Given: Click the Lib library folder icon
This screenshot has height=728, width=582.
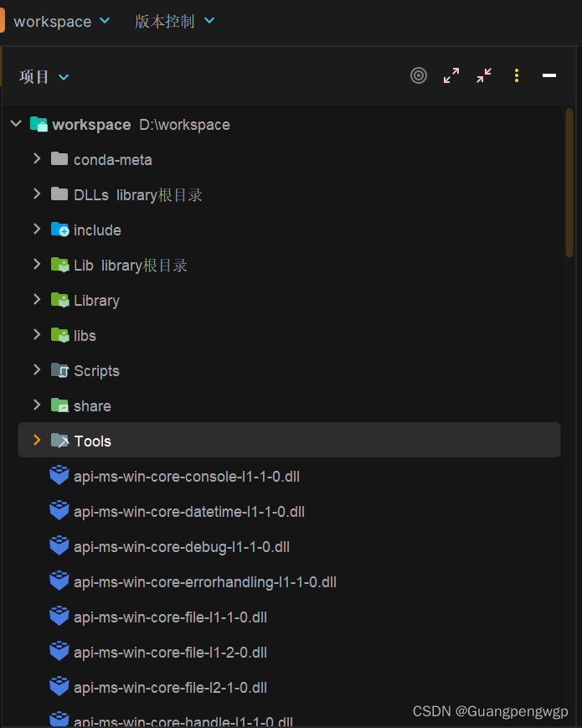Looking at the screenshot, I should (59, 264).
